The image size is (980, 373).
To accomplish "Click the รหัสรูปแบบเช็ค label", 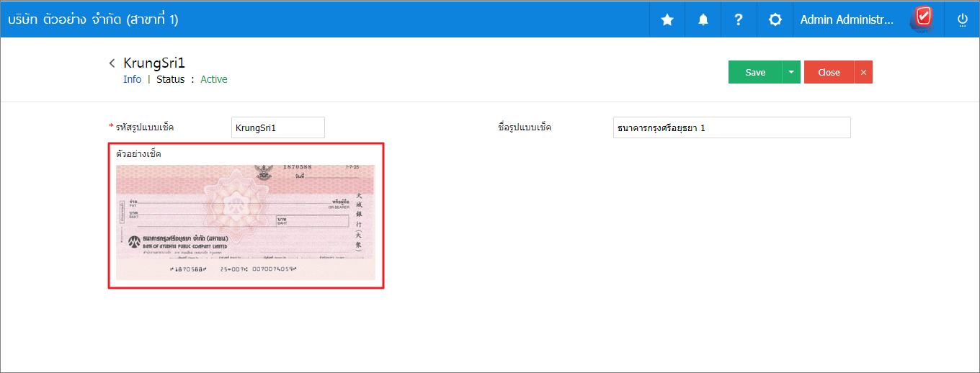I will click(145, 127).
